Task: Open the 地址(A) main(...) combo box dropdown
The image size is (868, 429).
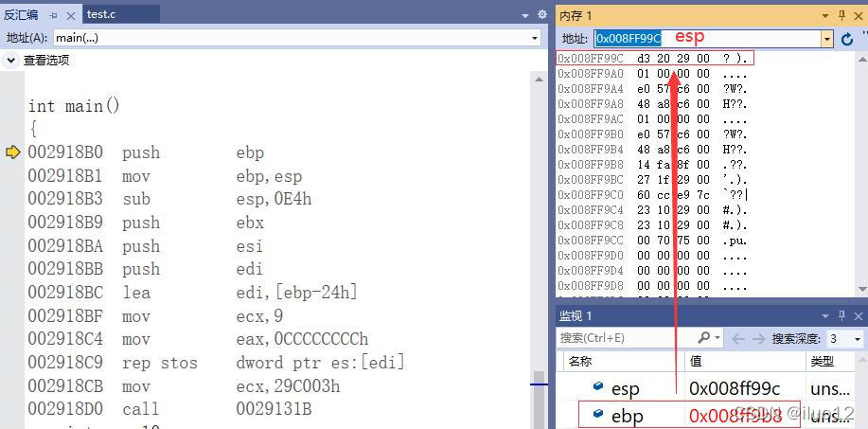Action: point(535,38)
